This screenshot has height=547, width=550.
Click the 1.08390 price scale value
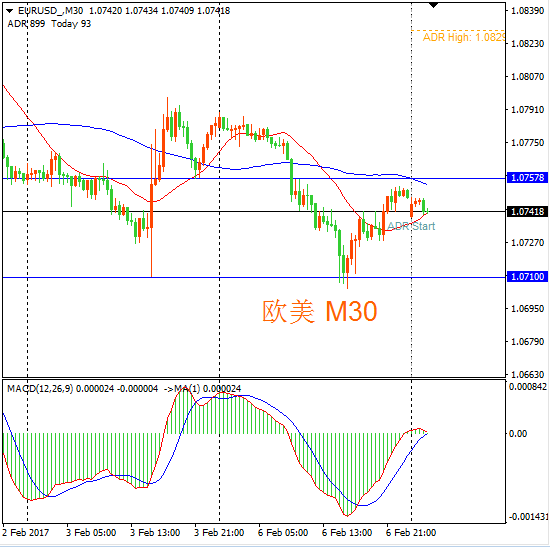[x=528, y=11]
